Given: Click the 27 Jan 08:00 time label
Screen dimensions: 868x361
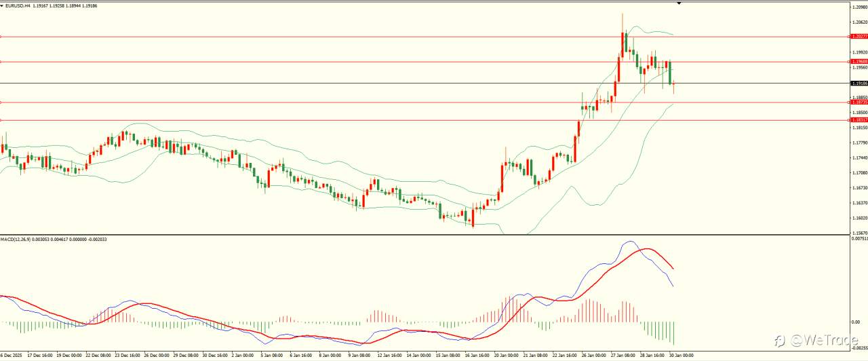Looking at the screenshot, I should coord(623,355).
